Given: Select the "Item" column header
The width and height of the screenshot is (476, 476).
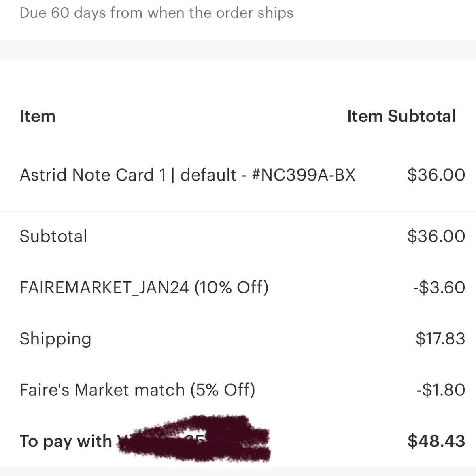Looking at the screenshot, I should (37, 116).
